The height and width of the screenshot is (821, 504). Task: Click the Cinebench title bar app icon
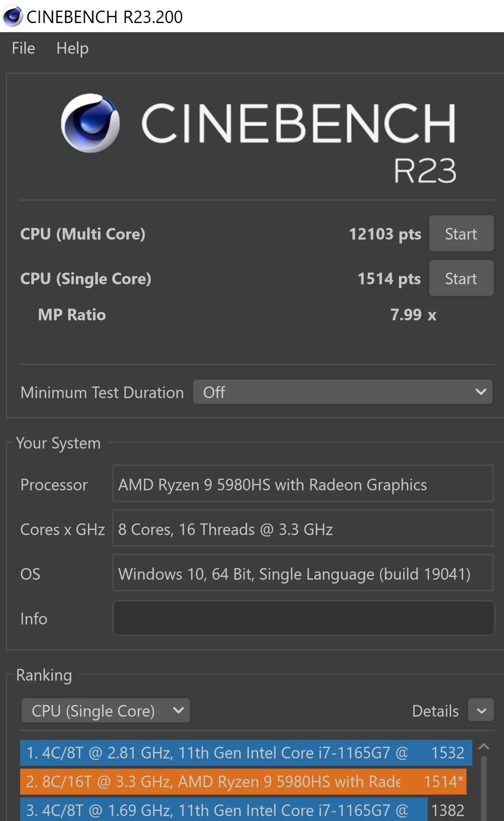(12, 16)
